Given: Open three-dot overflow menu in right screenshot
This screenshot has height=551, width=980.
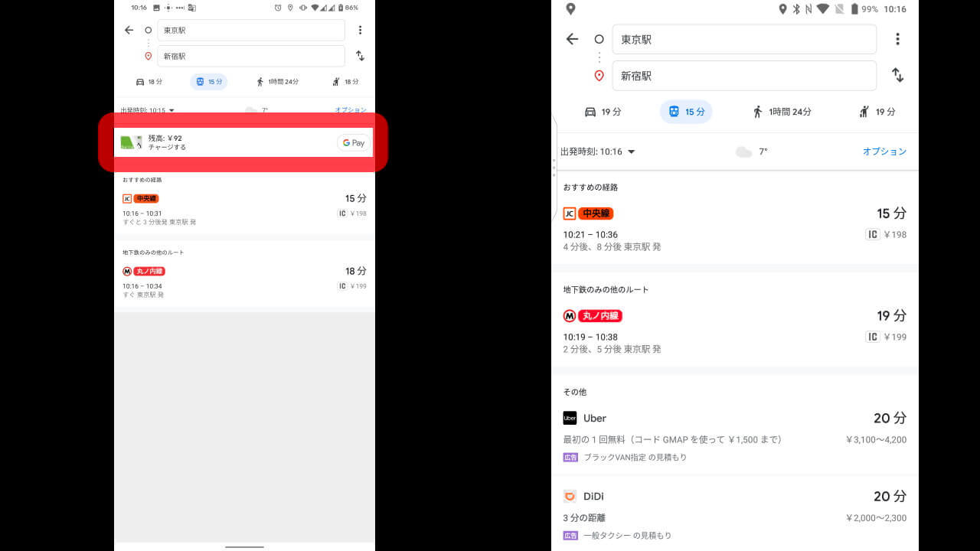Looking at the screenshot, I should (897, 39).
